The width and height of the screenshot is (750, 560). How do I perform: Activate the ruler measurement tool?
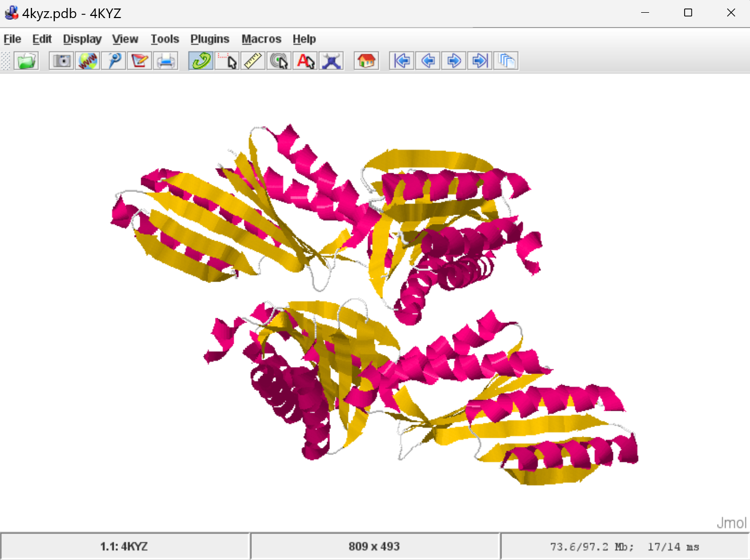click(253, 61)
